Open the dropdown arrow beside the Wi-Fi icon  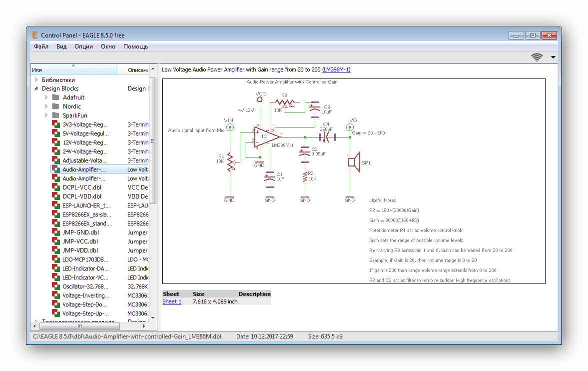coord(553,57)
